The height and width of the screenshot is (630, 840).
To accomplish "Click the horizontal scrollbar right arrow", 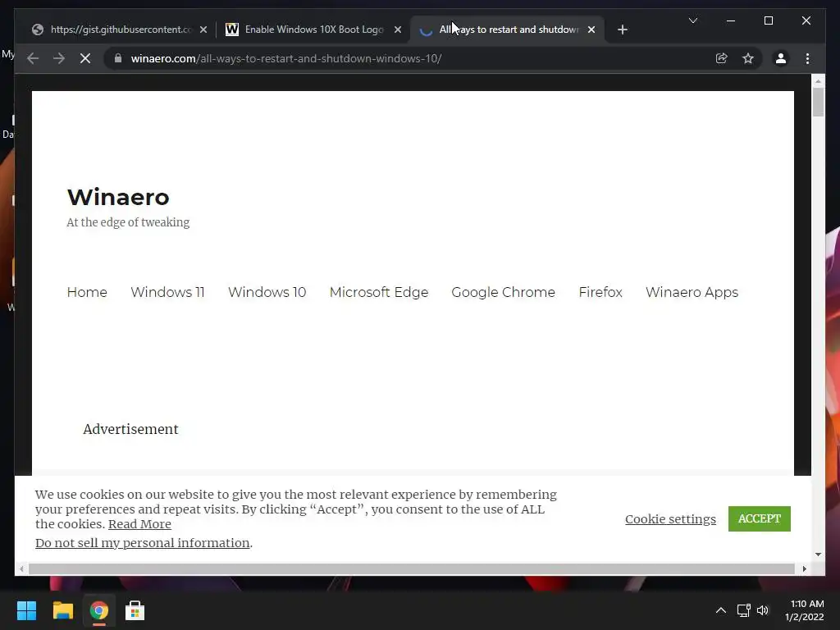I will [x=804, y=569].
